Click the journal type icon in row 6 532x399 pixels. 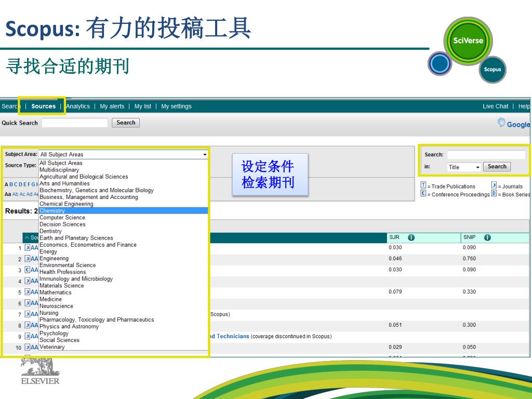click(28, 303)
